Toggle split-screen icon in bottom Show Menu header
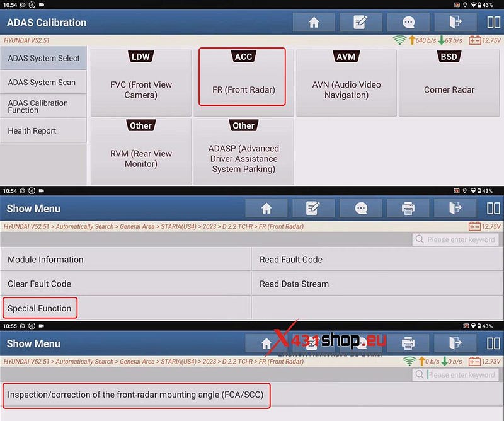This screenshot has width=504, height=421. click(493, 343)
